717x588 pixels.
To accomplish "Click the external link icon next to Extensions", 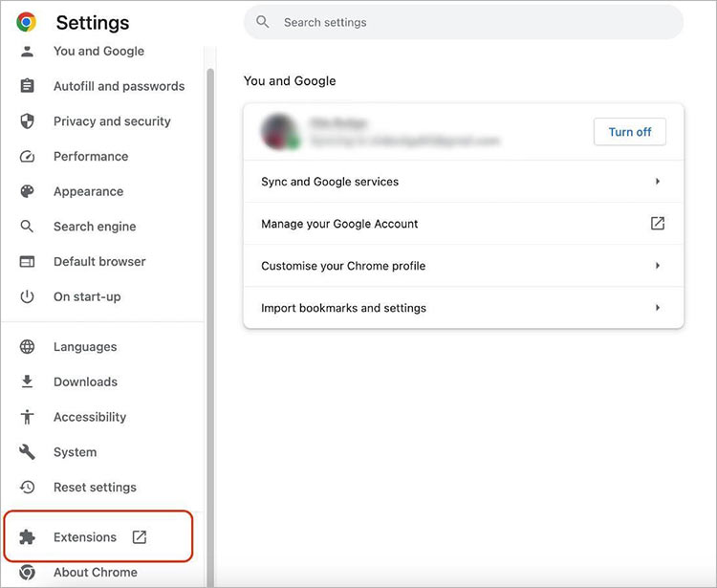I will [139, 536].
